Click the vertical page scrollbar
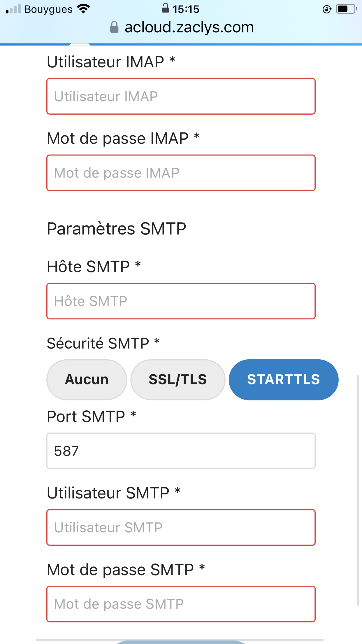Screen dimensions: 362x644 pyautogui.click(x=358, y=490)
